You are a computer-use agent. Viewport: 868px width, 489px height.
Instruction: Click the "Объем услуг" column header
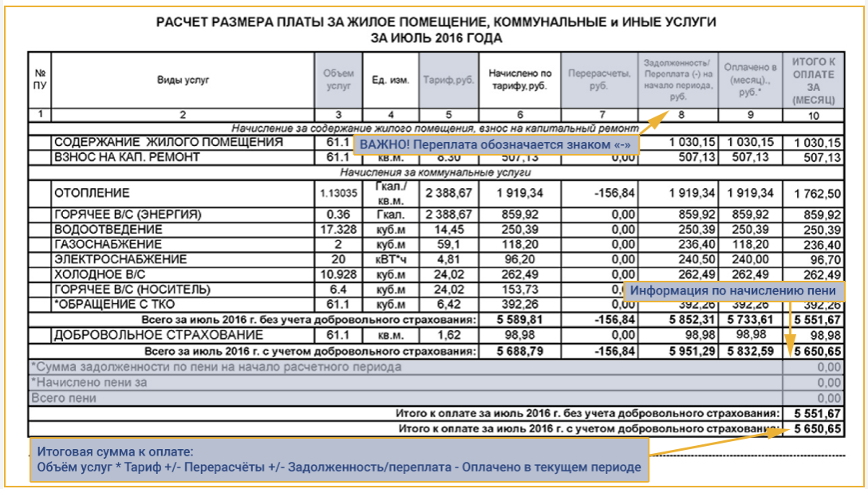338,80
